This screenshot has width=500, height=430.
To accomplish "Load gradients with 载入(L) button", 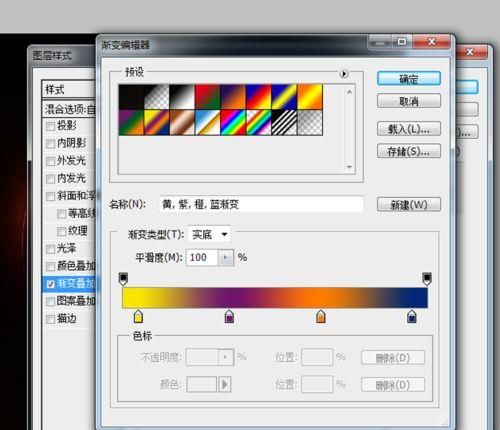I will point(409,129).
